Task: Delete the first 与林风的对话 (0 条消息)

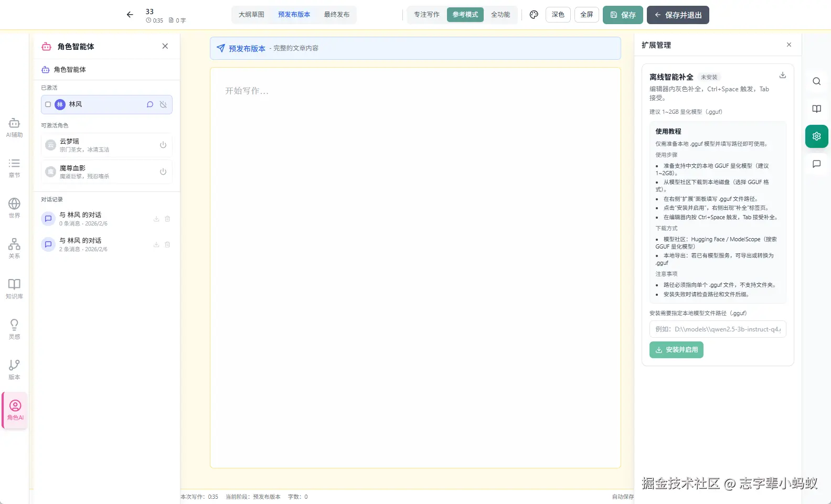Action: click(x=167, y=219)
